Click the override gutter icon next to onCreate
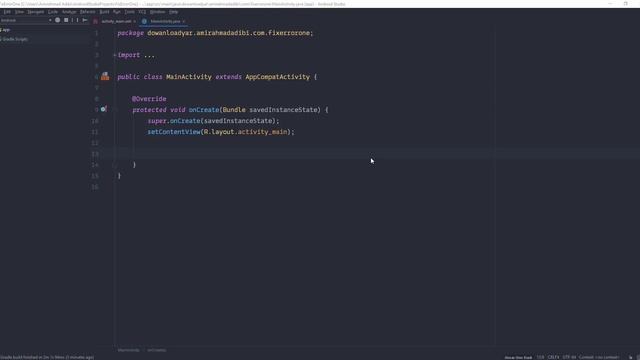This screenshot has height=360, width=640. [x=104, y=109]
